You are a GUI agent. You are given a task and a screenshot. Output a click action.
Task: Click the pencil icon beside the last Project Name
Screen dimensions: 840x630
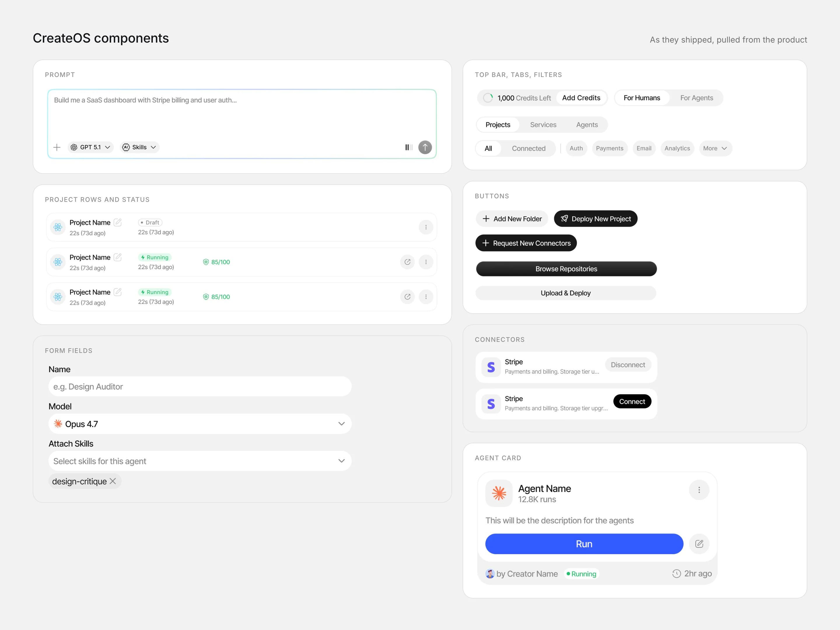coord(118,292)
